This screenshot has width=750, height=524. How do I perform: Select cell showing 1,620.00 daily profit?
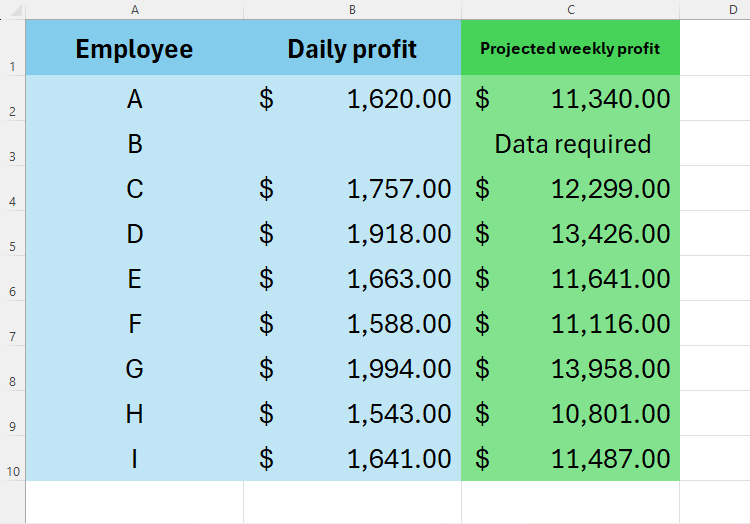[x=352, y=99]
